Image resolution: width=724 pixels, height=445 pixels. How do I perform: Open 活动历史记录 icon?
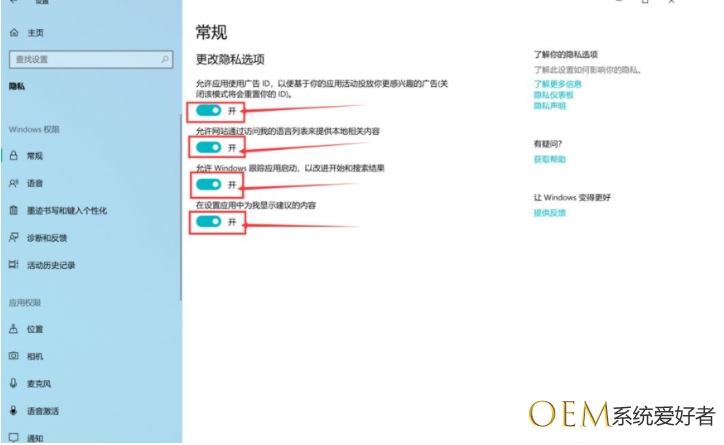[x=14, y=265]
